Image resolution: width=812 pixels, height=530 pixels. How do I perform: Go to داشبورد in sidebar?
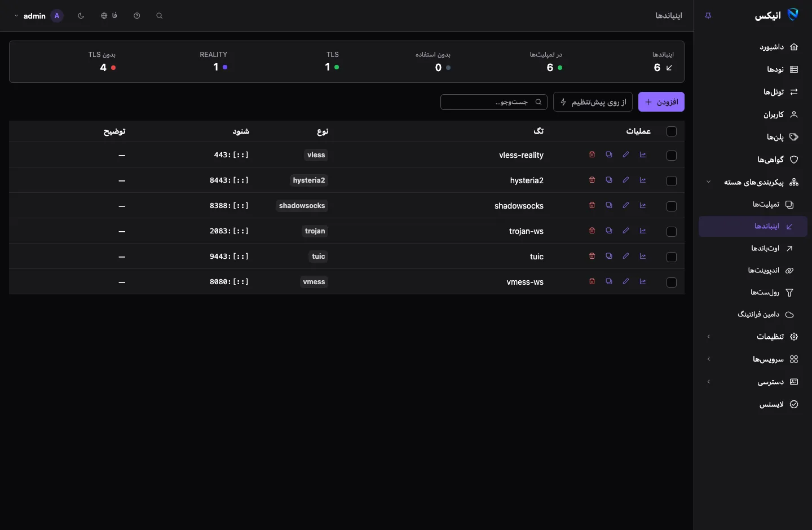753,47
